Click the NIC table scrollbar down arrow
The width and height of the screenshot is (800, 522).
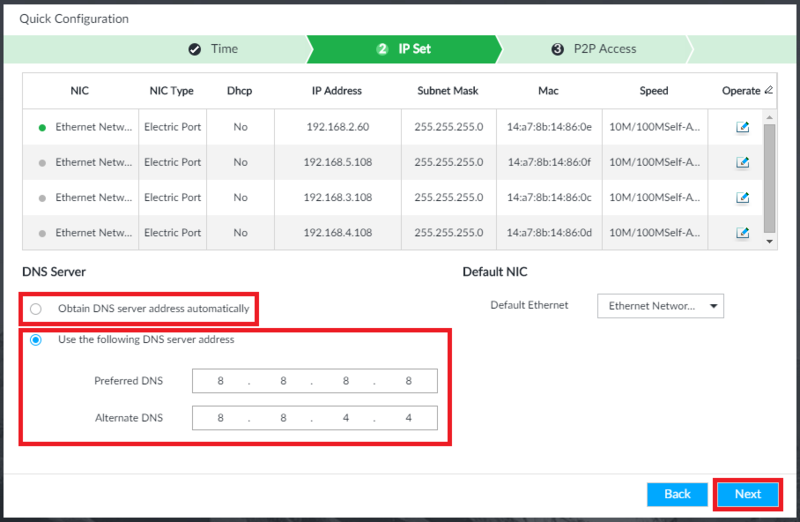(769, 241)
